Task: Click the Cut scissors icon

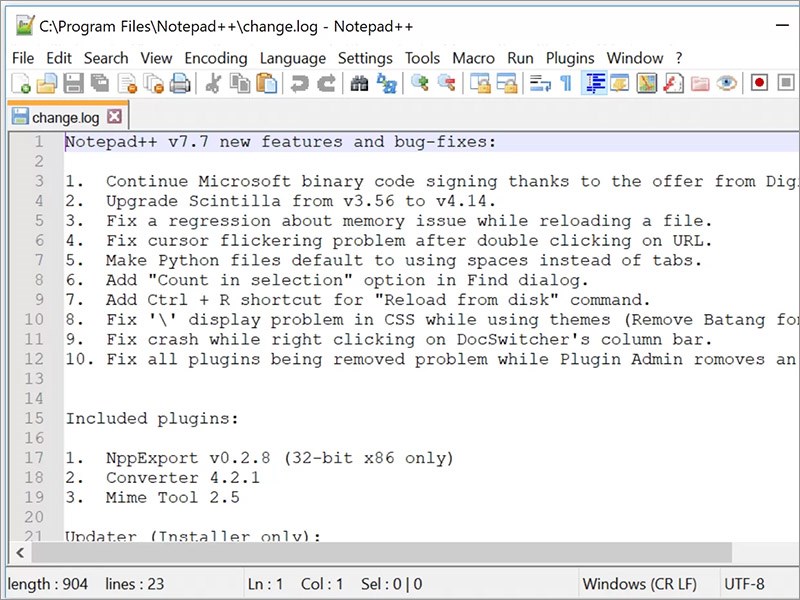Action: tap(213, 83)
